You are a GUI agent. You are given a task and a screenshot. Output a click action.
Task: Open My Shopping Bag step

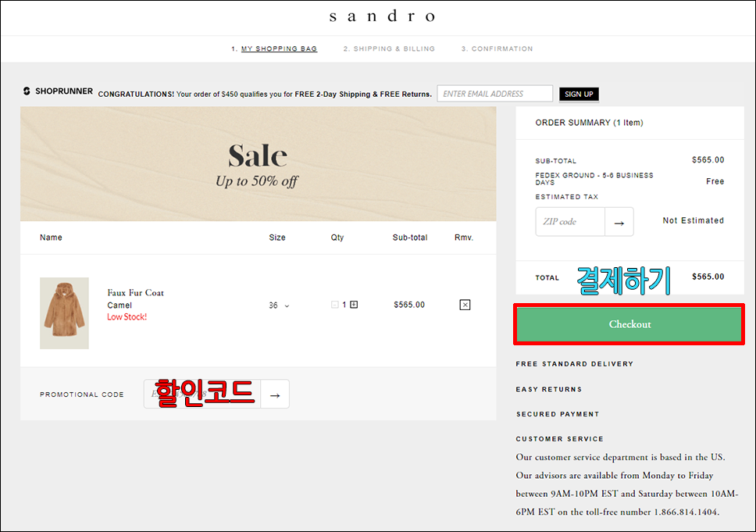click(279, 48)
